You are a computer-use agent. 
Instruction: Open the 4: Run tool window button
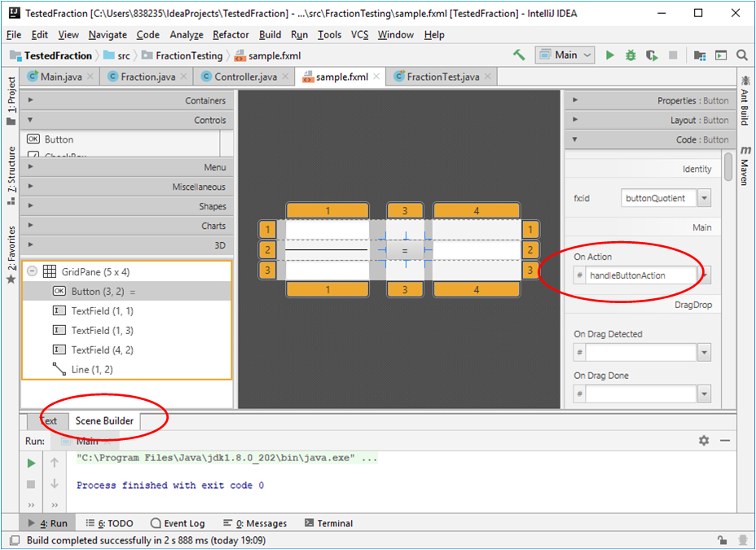coord(47,523)
